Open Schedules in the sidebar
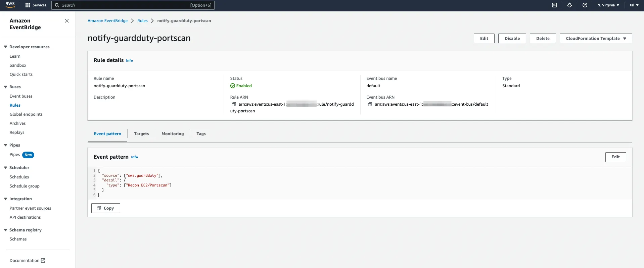Screen dimensions: 644x268 tap(19, 177)
